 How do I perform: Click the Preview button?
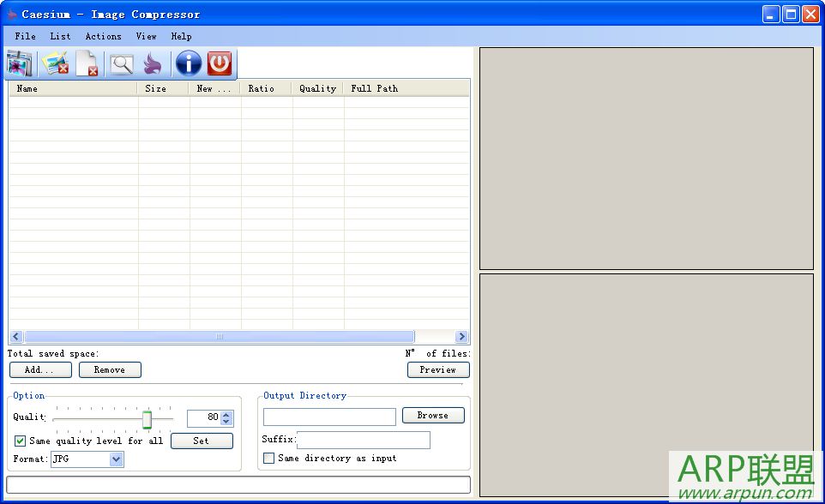[438, 369]
